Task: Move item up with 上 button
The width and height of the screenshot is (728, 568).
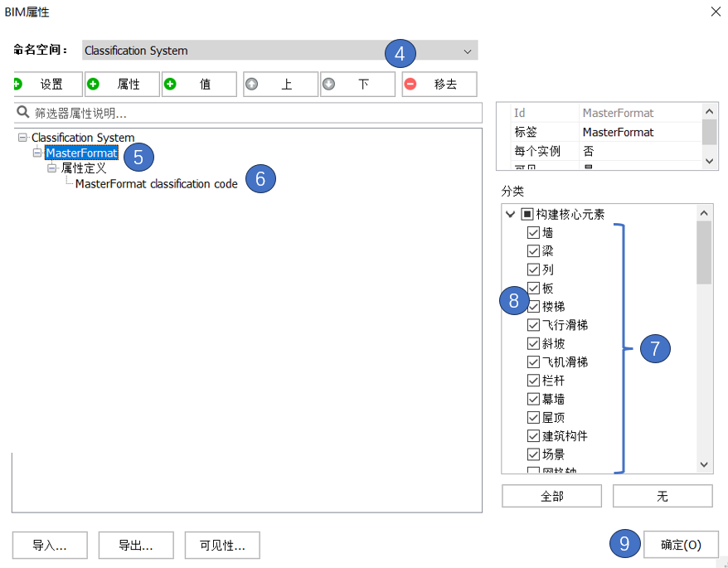Action: [x=281, y=84]
